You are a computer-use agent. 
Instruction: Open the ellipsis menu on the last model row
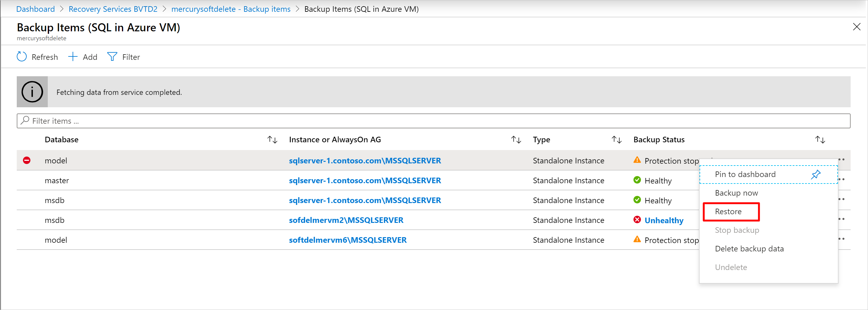pos(841,239)
